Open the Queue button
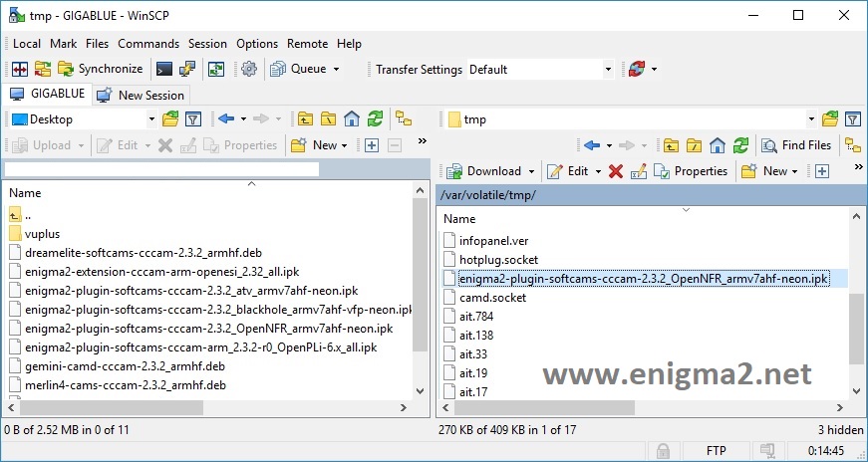868x462 pixels. (x=299, y=69)
